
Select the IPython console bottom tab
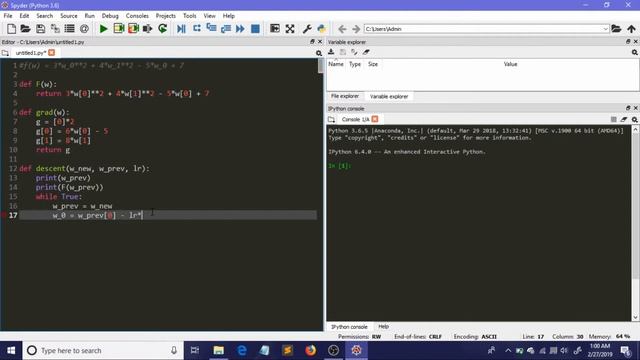pos(349,327)
